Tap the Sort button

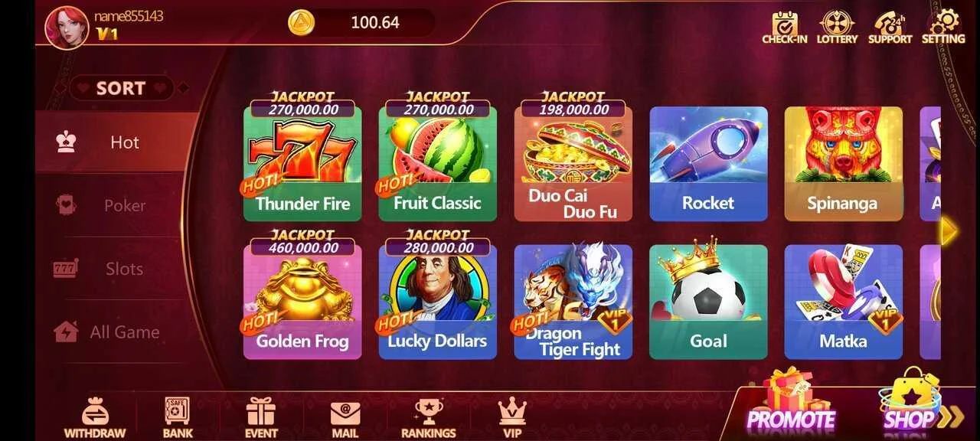122,88
